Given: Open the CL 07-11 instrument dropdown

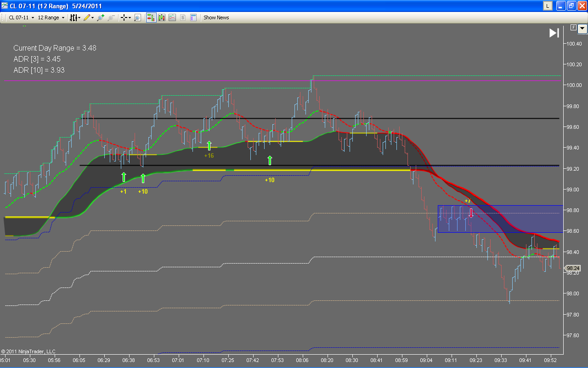Looking at the screenshot, I should coord(22,17).
